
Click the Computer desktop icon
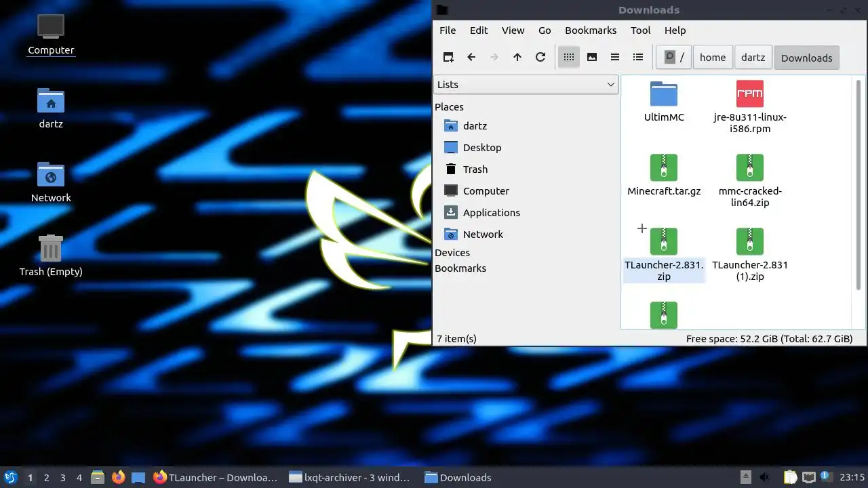point(51,34)
